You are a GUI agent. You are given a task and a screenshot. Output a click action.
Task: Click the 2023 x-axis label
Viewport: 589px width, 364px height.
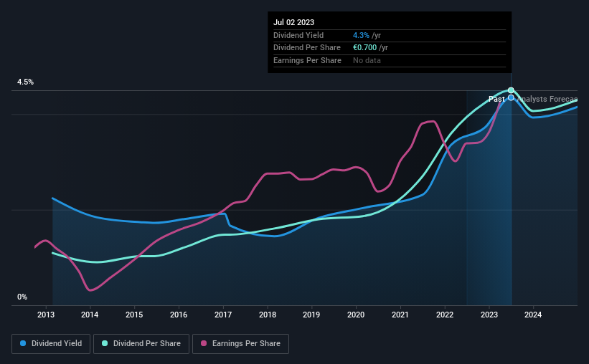pos(489,315)
